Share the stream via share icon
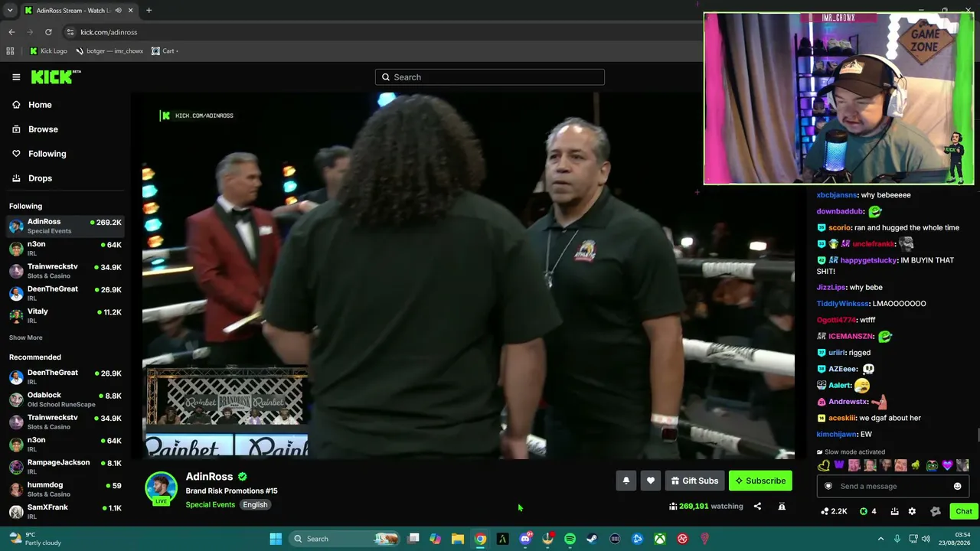980x551 pixels. (757, 506)
